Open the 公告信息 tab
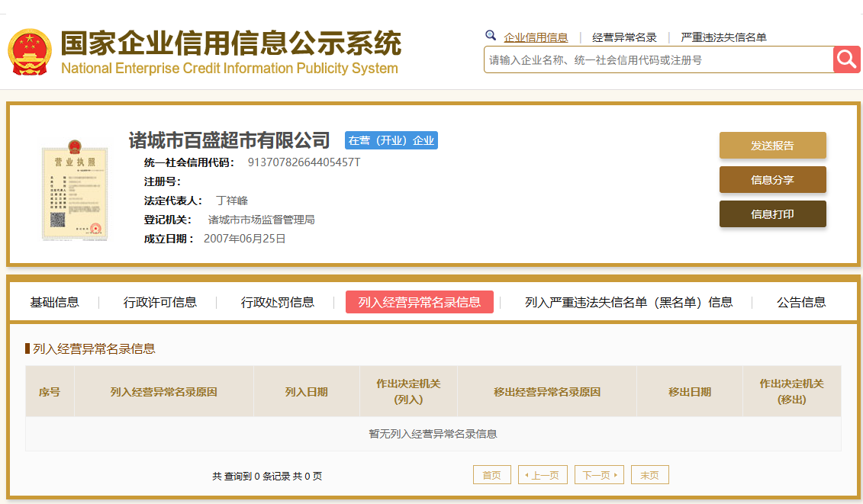The width and height of the screenshot is (863, 504). click(x=801, y=302)
